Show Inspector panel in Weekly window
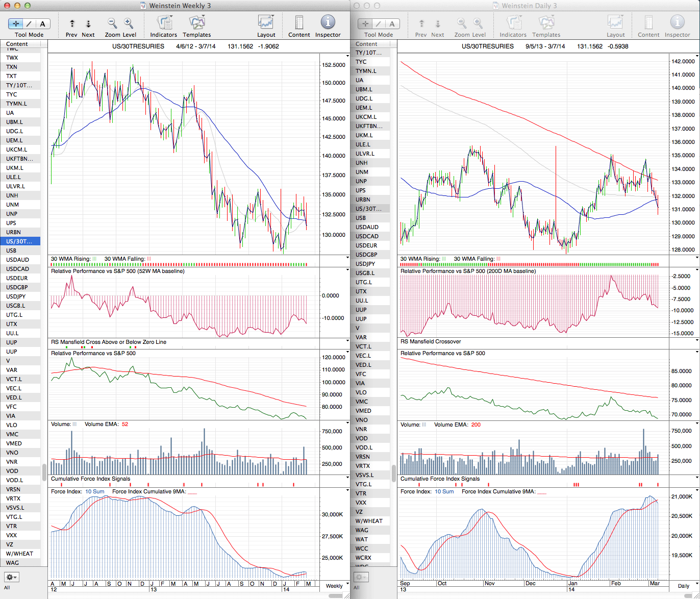The width and height of the screenshot is (700, 599). point(328,23)
